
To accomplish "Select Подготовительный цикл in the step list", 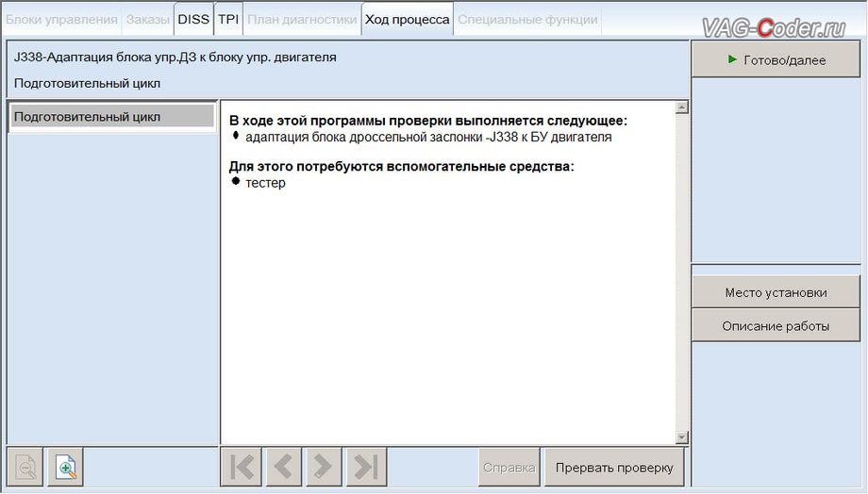I will [x=112, y=117].
